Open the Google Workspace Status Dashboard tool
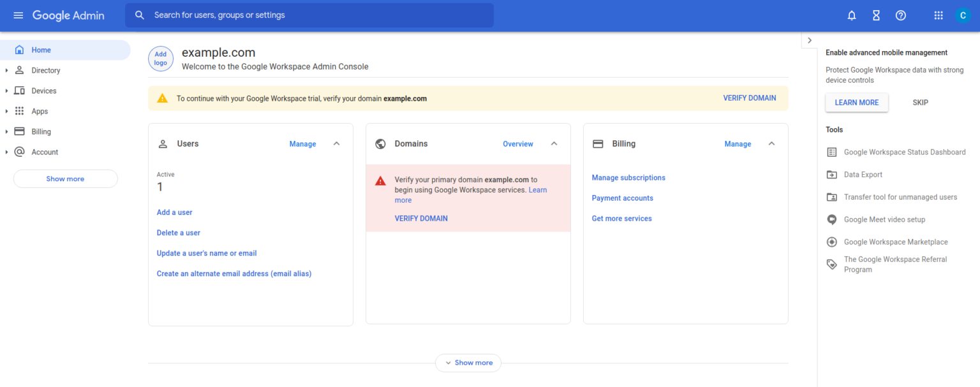980x387 pixels. tap(905, 152)
